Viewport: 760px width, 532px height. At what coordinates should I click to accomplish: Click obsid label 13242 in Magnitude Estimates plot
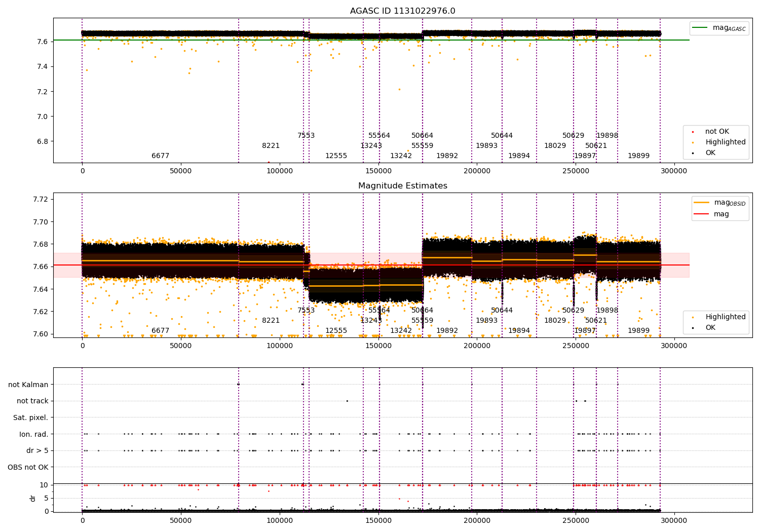click(x=401, y=331)
